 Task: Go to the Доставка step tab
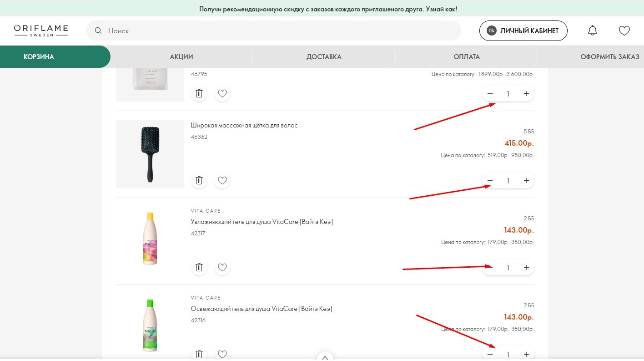tap(324, 57)
